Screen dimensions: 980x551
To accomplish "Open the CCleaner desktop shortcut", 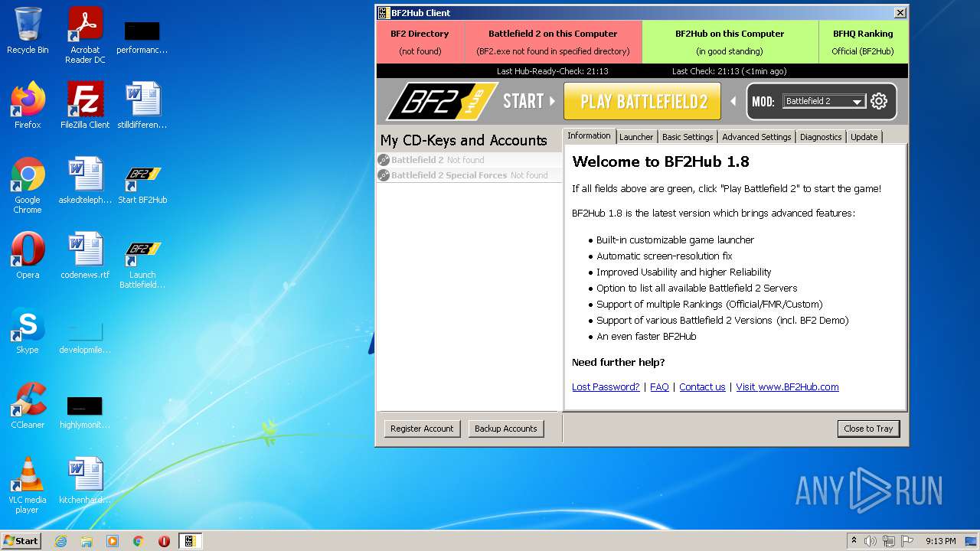I will point(28,405).
